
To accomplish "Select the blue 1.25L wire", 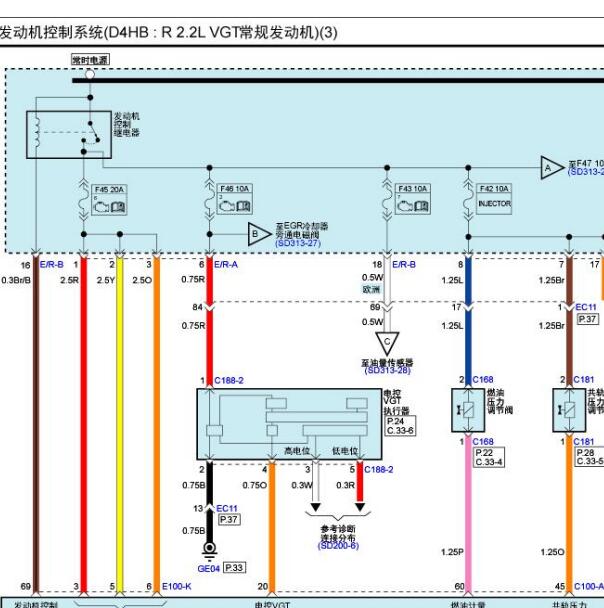I will point(468,322).
